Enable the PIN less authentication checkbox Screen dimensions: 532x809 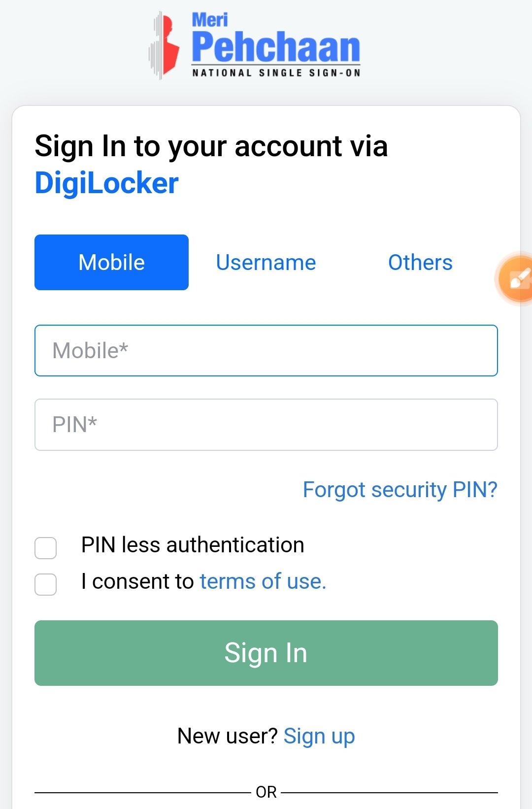[46, 548]
